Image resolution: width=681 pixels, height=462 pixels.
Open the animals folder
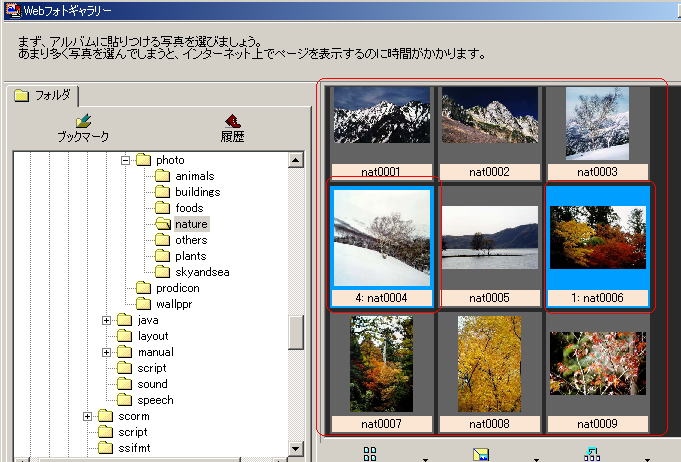tap(194, 176)
